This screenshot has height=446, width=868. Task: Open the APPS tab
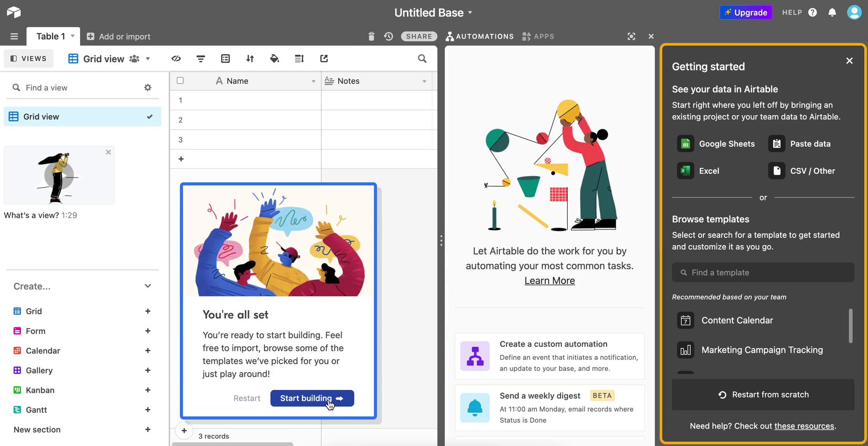(538, 36)
